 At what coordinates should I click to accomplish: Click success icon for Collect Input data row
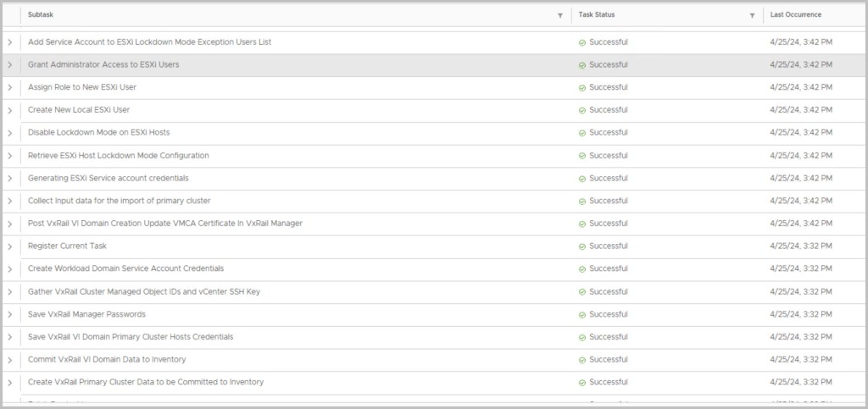point(582,202)
